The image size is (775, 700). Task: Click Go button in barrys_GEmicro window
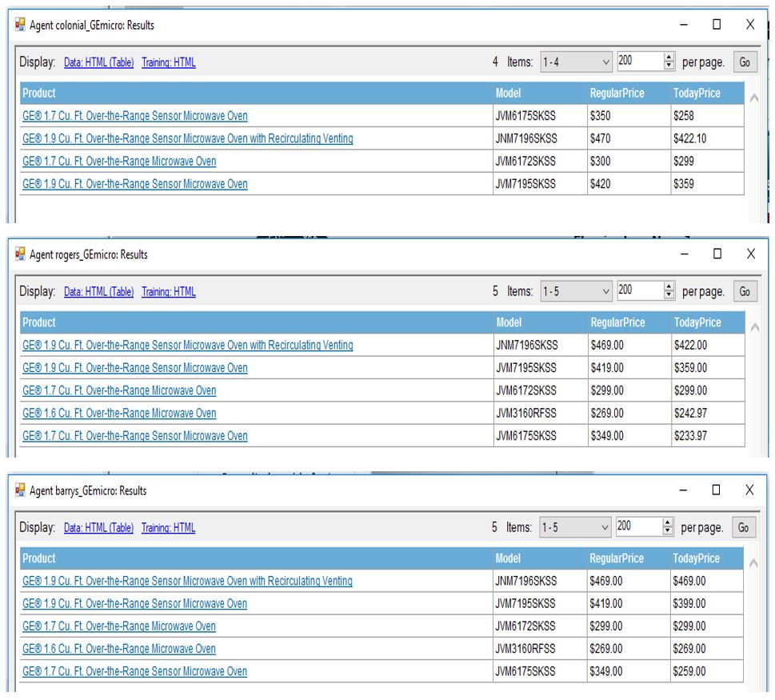pyautogui.click(x=744, y=527)
